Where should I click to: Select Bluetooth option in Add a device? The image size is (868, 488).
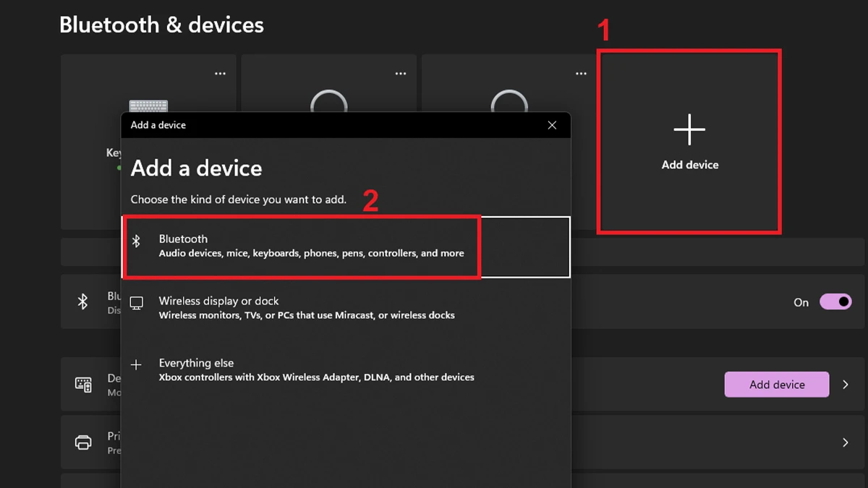346,247
